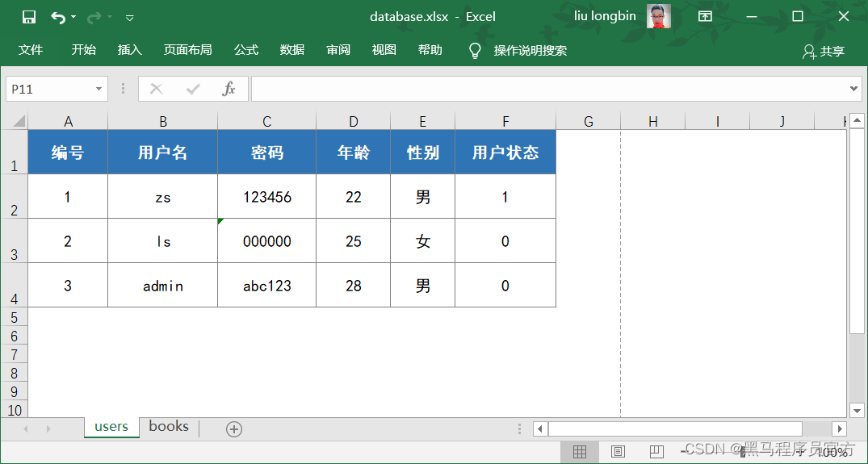Click the 操作说明搜索 search field

click(530, 50)
